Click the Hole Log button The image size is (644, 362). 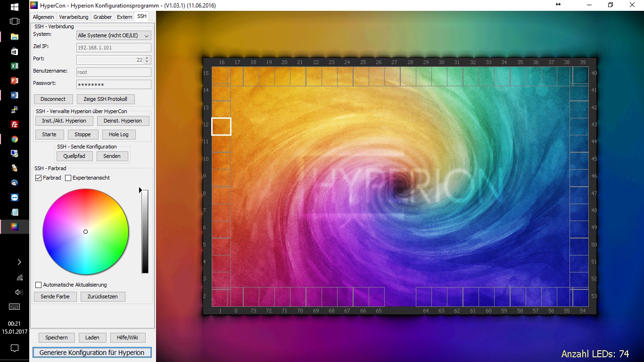(x=119, y=134)
